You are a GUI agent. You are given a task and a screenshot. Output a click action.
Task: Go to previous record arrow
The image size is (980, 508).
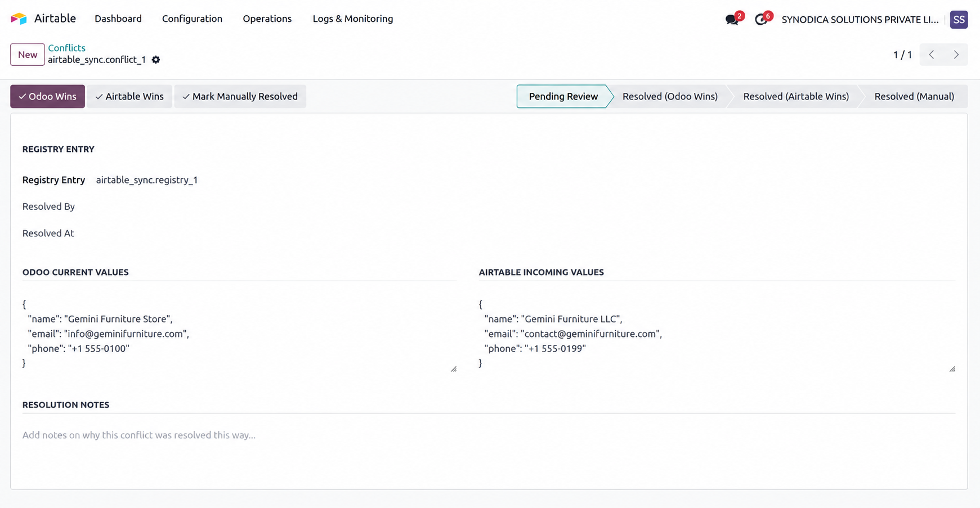pos(932,55)
